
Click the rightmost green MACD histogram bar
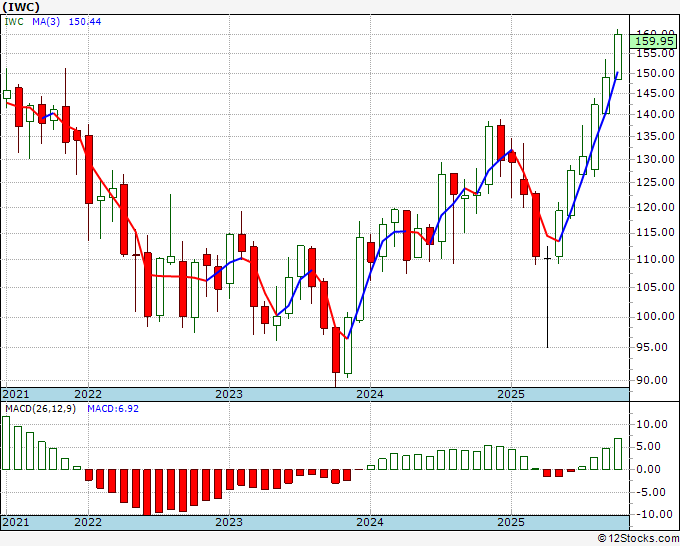point(618,454)
